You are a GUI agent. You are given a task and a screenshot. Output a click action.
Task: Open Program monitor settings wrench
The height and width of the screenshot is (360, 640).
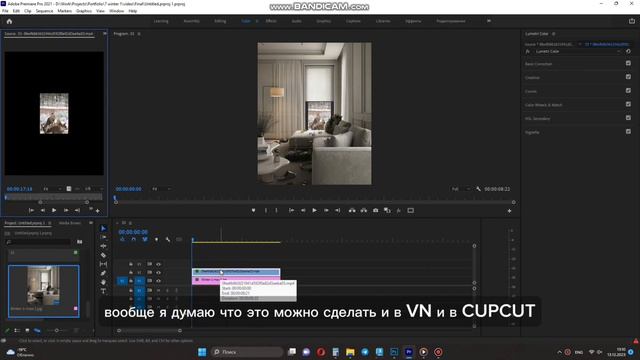[478, 189]
